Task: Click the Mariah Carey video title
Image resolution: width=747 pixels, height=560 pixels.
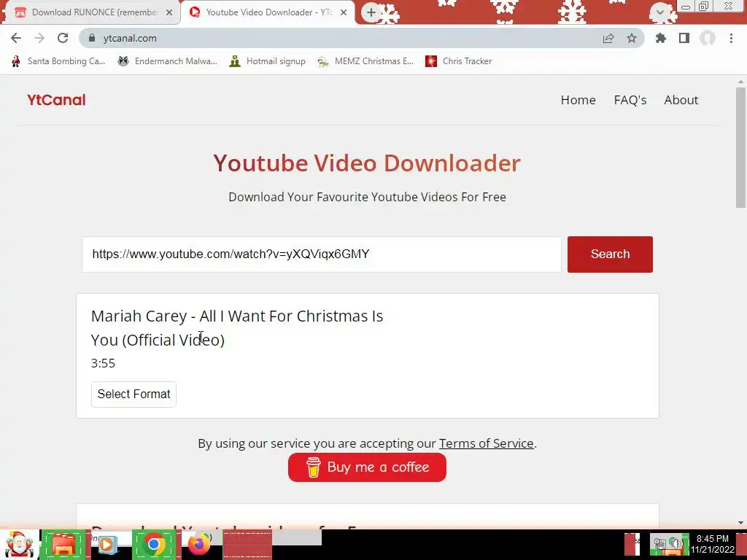Action: point(237,327)
